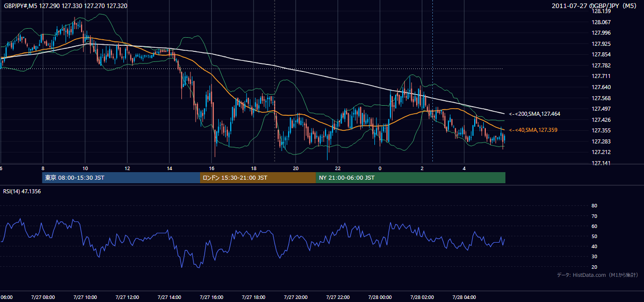
Task: Click price axis label 127.854
Action: (601, 55)
